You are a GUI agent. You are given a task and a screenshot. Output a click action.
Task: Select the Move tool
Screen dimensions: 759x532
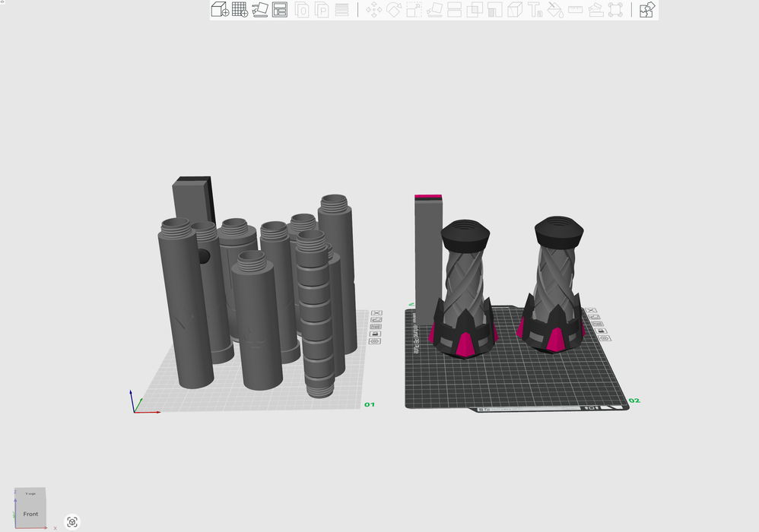pyautogui.click(x=373, y=10)
